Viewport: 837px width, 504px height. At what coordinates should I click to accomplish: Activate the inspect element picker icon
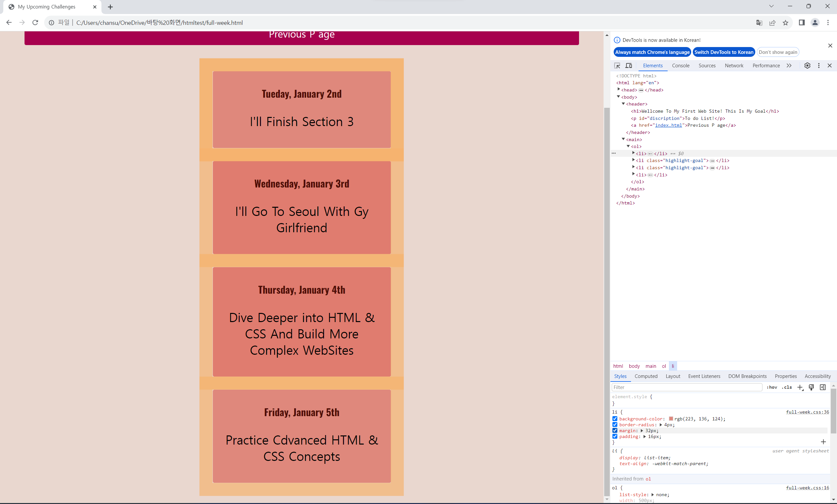[x=617, y=66]
